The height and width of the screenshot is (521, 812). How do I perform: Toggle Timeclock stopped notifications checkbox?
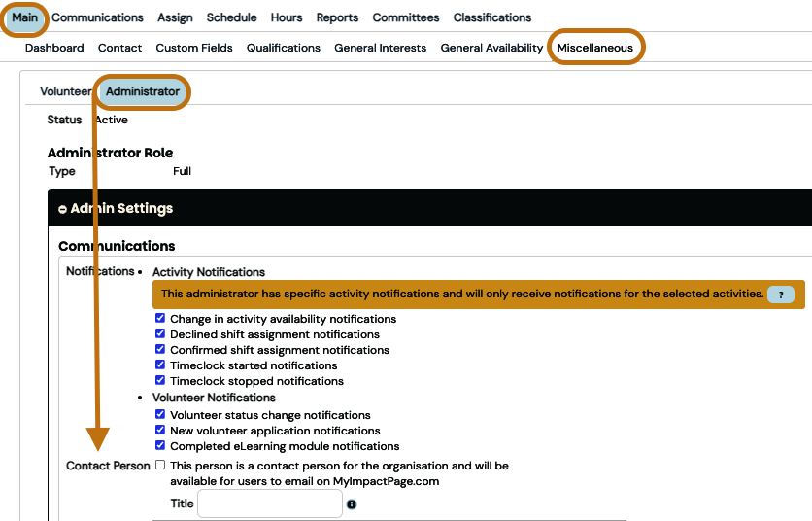(x=160, y=380)
